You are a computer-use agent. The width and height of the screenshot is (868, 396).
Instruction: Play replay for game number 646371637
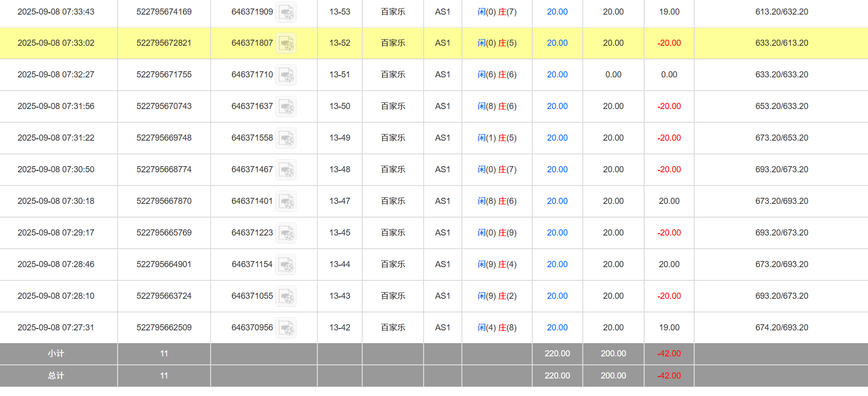point(286,107)
